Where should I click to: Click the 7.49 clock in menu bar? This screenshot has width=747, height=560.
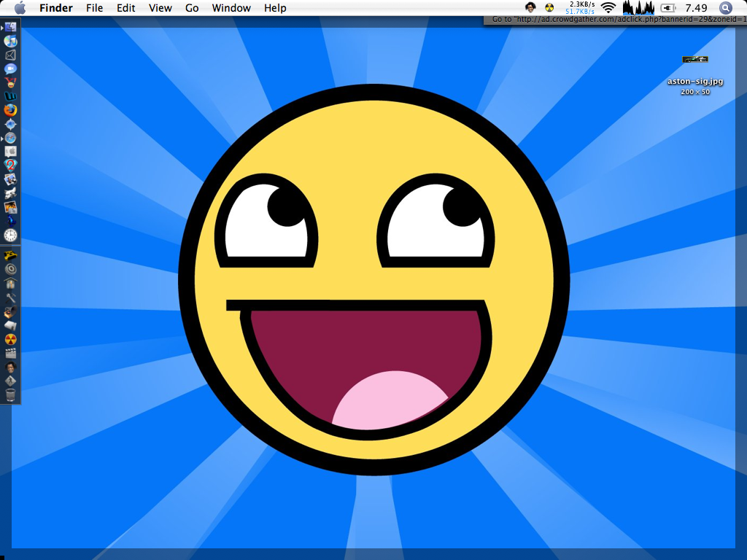pos(696,8)
